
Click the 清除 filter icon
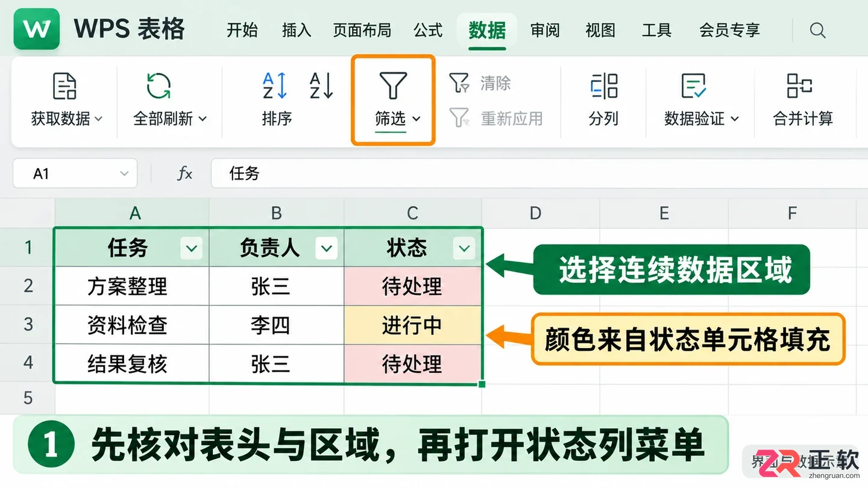click(460, 83)
